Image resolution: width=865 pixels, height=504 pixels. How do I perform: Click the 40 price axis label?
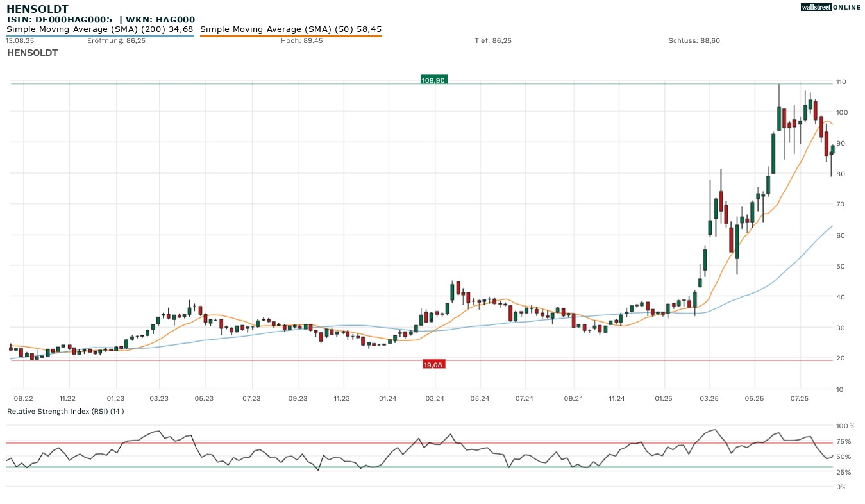pos(841,298)
